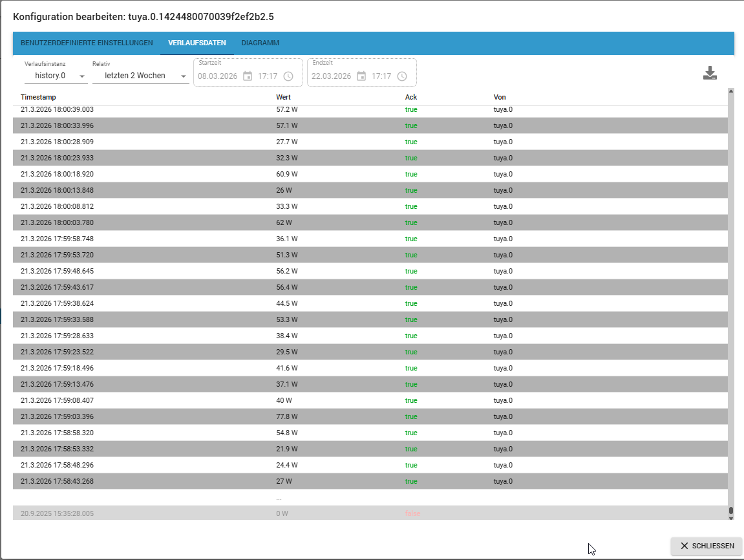
Task: Download history data with the export icon
Action: (x=710, y=73)
